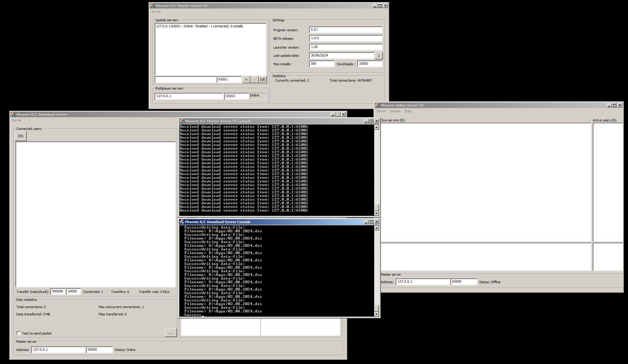This screenshot has width=628, height=364.
Task: Click the Launcher version field
Action: pyautogui.click(x=346, y=47)
